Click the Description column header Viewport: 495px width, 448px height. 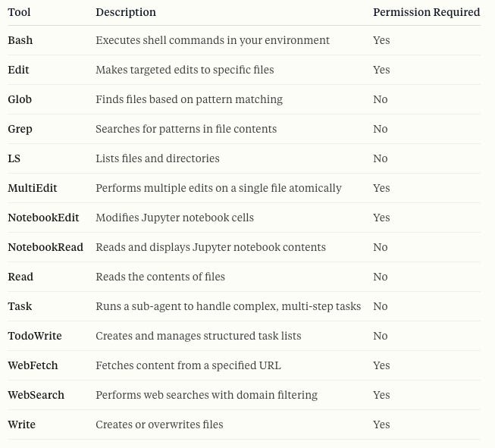(126, 12)
